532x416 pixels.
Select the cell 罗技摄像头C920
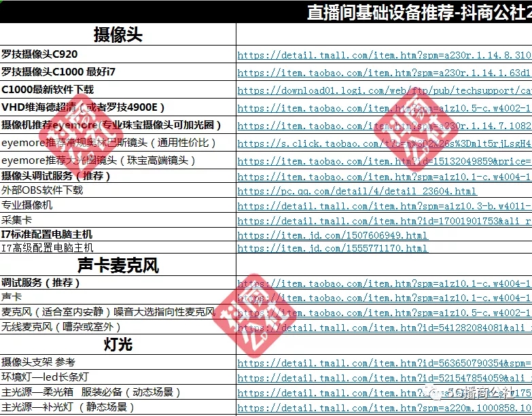[118, 54]
